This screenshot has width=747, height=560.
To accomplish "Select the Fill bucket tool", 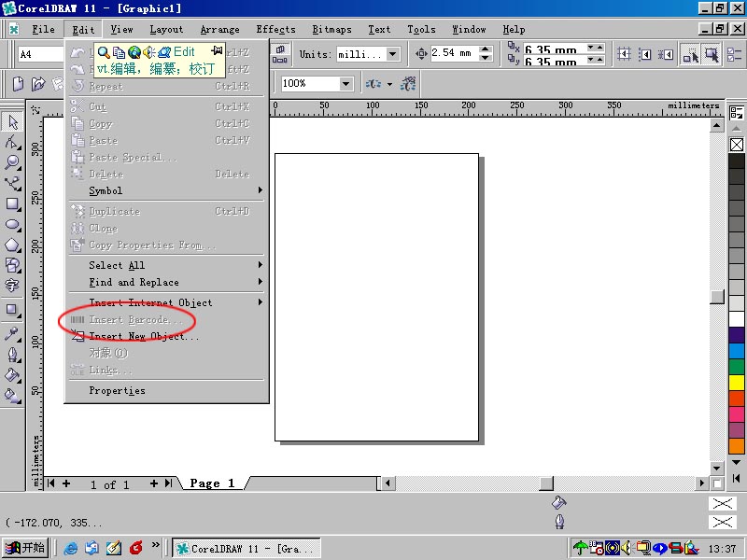I will (12, 375).
